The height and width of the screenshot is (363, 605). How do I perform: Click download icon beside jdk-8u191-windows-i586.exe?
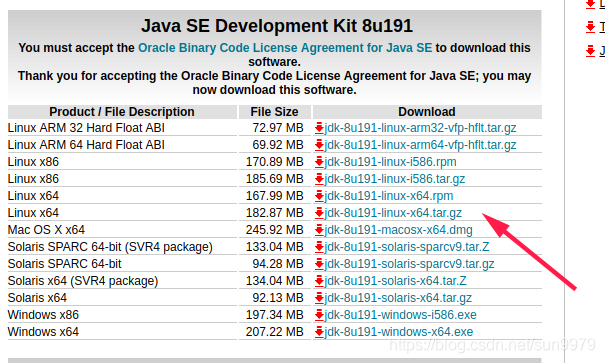tap(319, 314)
